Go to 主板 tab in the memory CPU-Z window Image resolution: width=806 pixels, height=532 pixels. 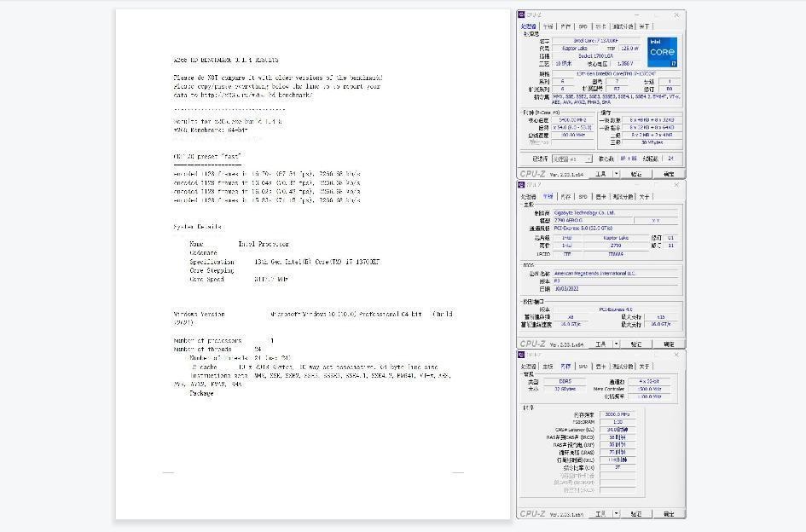coord(548,367)
